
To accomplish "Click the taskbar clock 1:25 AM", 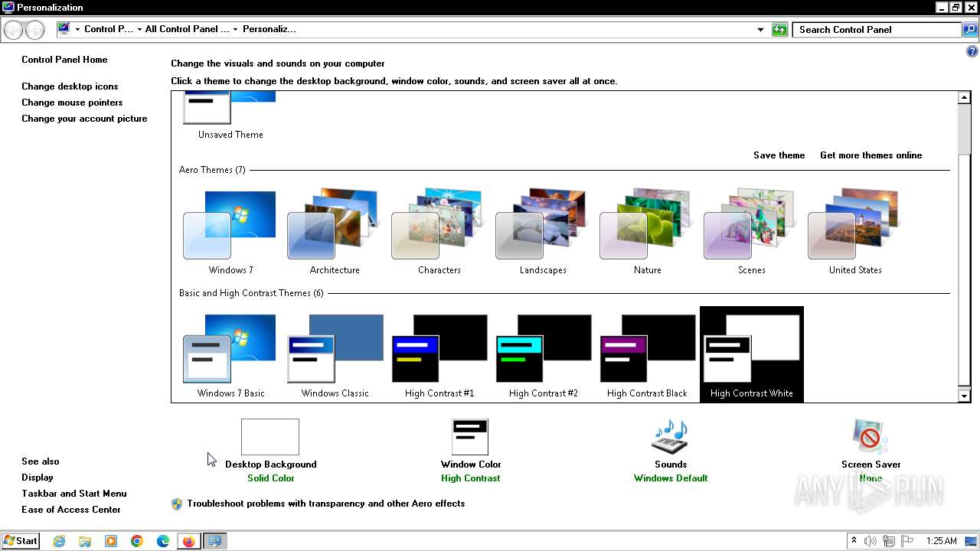I will click(941, 541).
